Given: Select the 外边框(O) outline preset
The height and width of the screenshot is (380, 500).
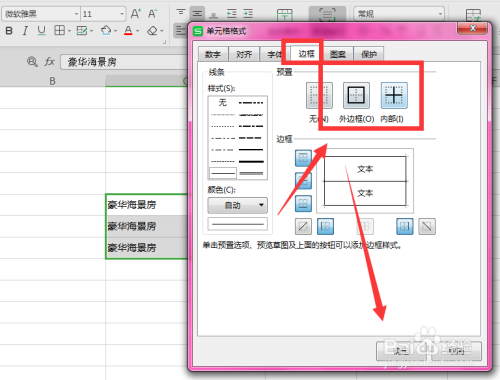Looking at the screenshot, I should [356, 96].
